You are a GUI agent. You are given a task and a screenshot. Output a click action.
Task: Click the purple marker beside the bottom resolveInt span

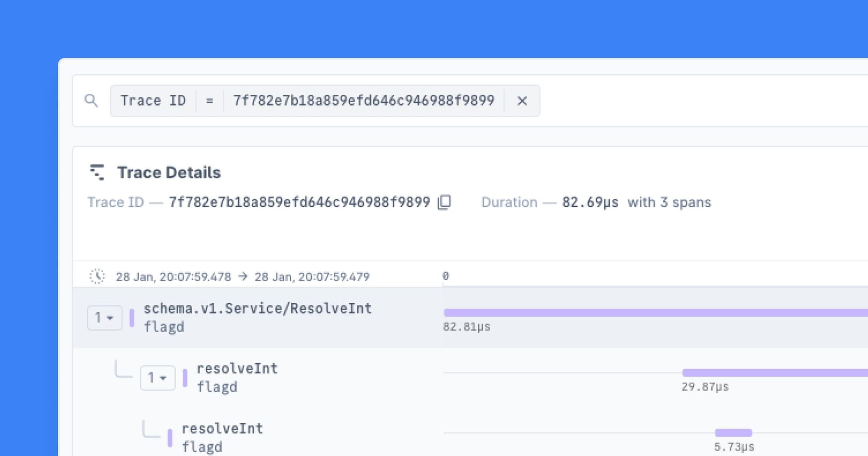(x=170, y=436)
